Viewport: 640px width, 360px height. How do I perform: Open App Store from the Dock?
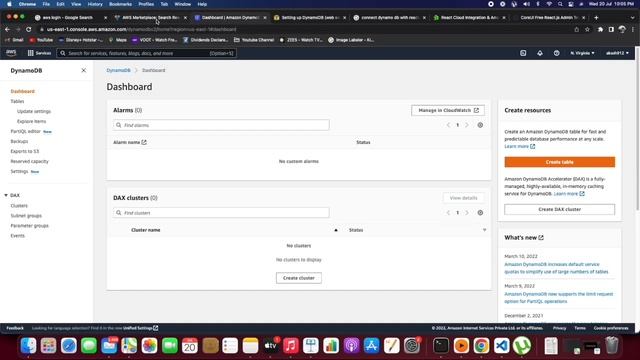pos(371,346)
